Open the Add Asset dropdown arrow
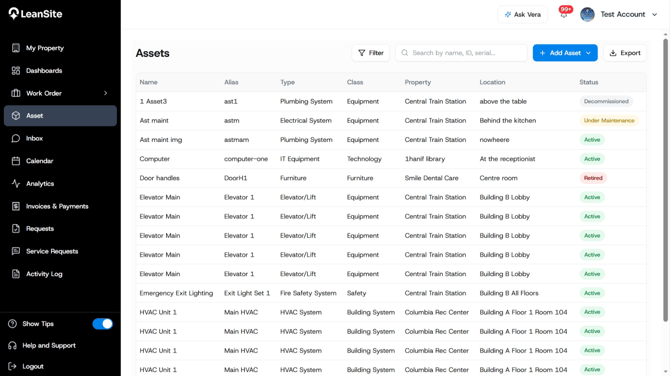 click(x=588, y=53)
